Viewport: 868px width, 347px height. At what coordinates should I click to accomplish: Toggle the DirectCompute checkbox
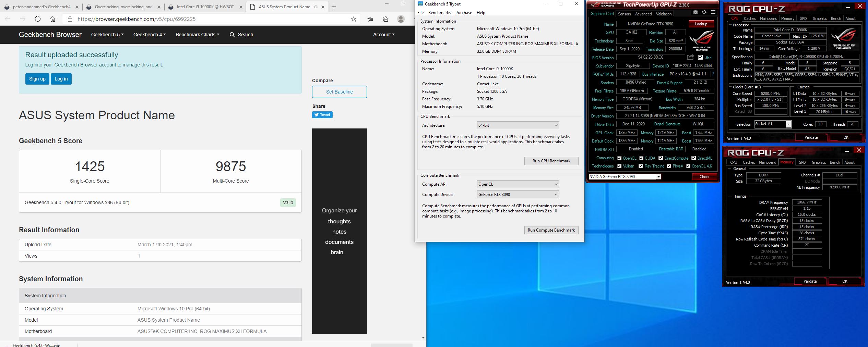pos(661,158)
